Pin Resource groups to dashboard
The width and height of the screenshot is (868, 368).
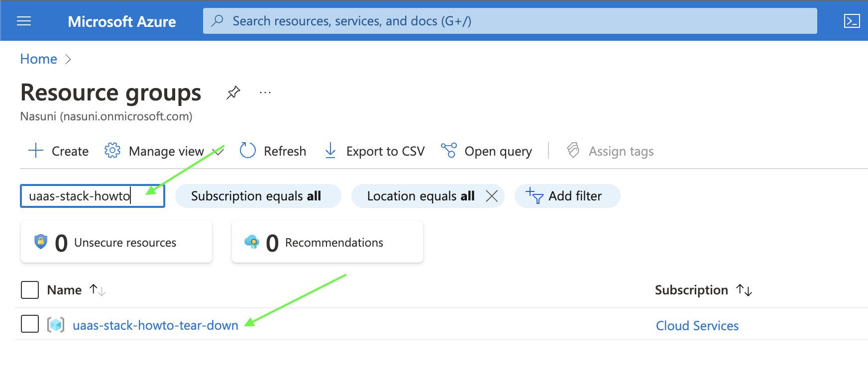pos(233,92)
